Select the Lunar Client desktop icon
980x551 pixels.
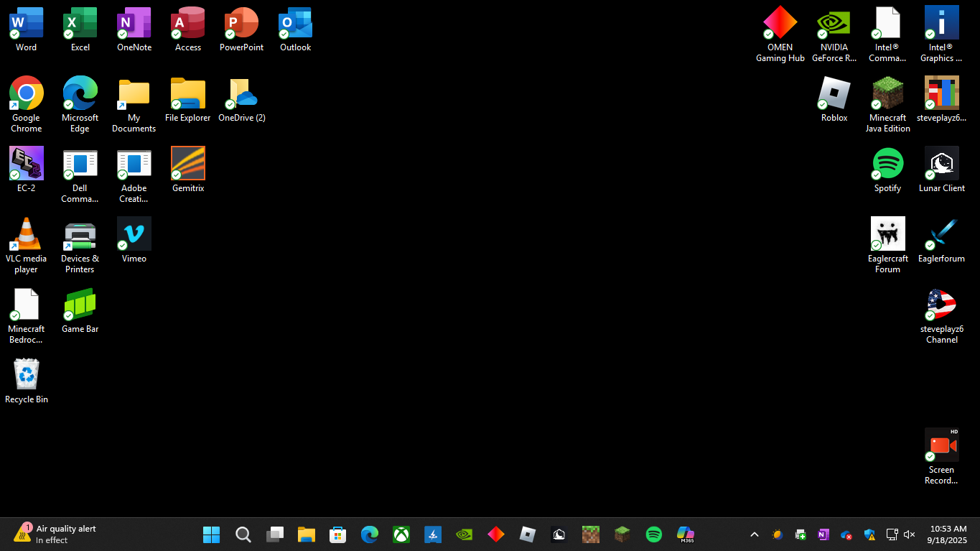[x=941, y=164]
